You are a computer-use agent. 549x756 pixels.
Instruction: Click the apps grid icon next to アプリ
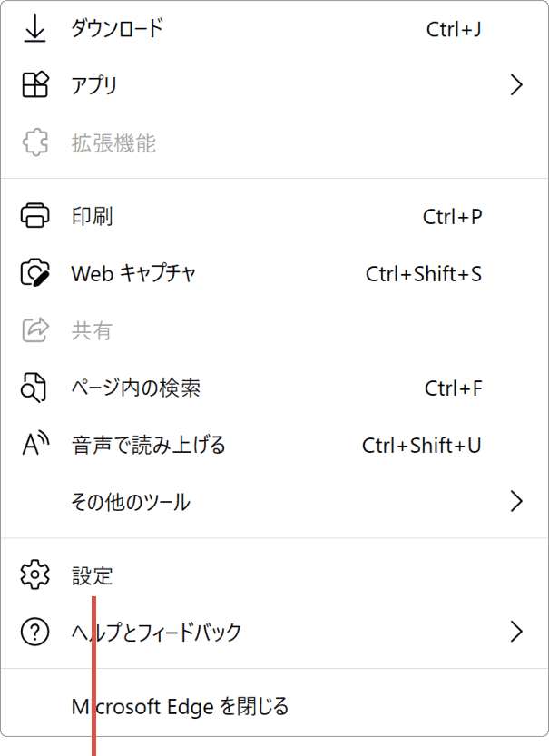(x=34, y=85)
